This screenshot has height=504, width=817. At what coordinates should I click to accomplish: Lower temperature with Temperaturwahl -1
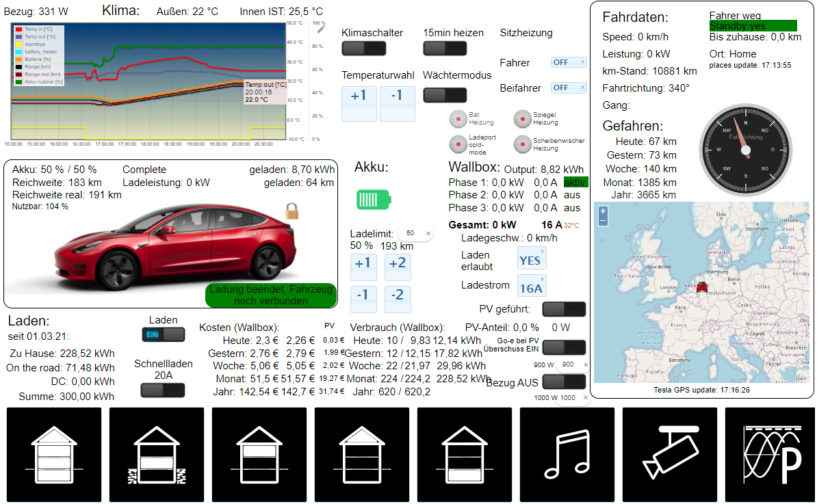[397, 104]
